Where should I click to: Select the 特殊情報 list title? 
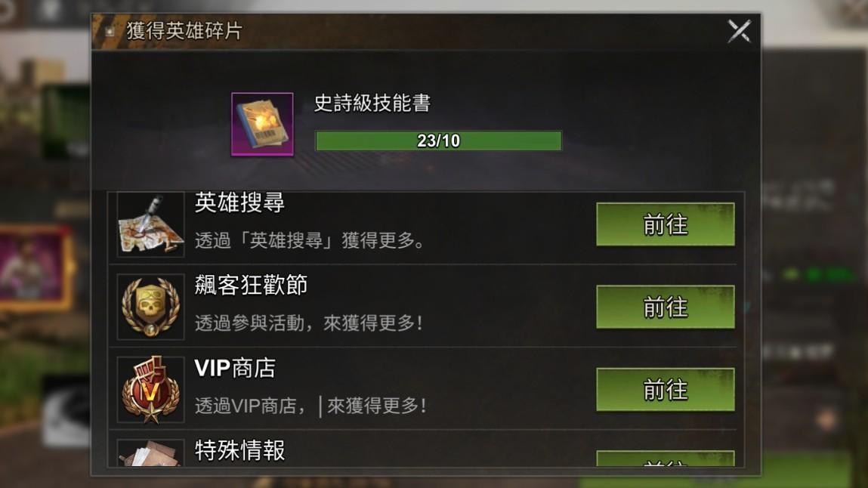coord(239,450)
